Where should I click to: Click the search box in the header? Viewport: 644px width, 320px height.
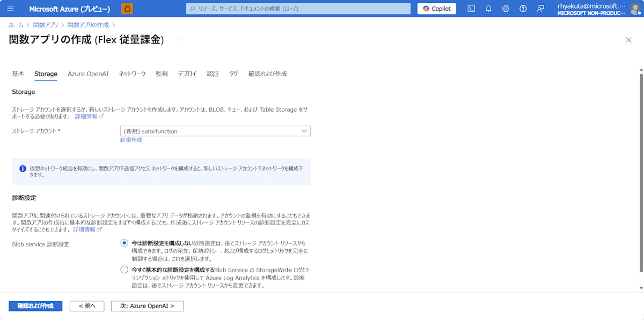point(299,9)
